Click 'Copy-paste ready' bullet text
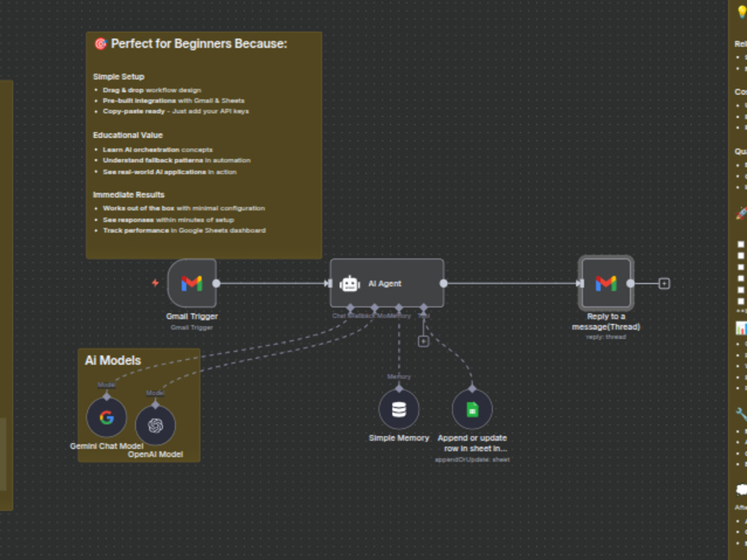This screenshot has height=560, width=747. (176, 111)
